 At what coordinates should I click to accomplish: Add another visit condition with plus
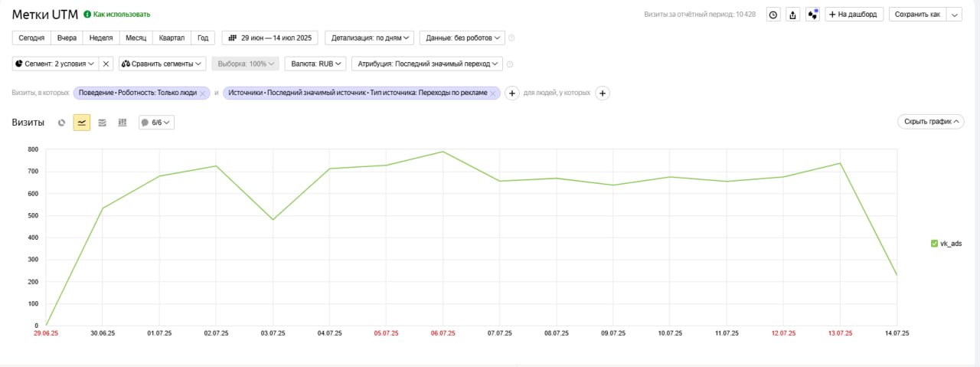(x=512, y=93)
